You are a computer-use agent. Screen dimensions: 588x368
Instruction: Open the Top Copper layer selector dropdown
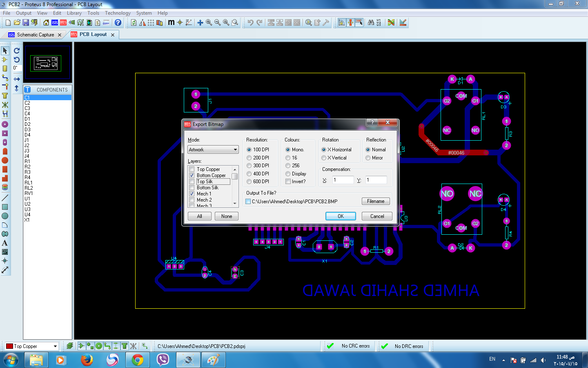[55, 346]
